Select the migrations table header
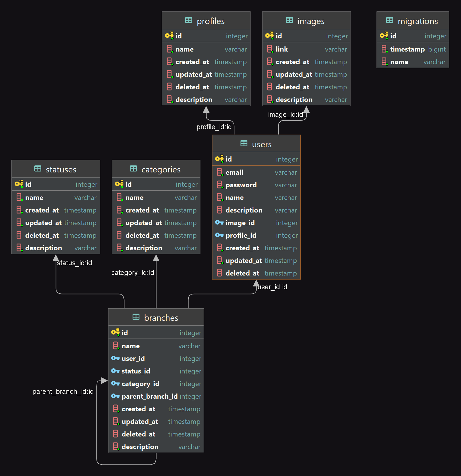 pyautogui.click(x=412, y=20)
